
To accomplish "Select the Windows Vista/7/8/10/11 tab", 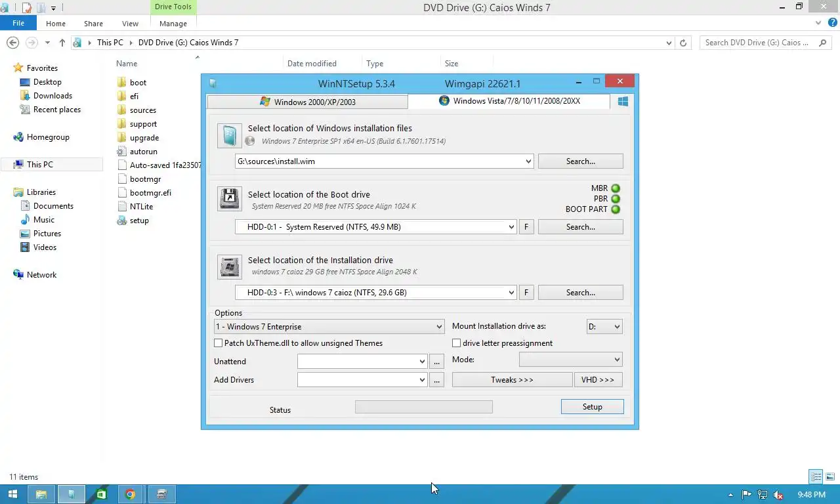I will 509,101.
